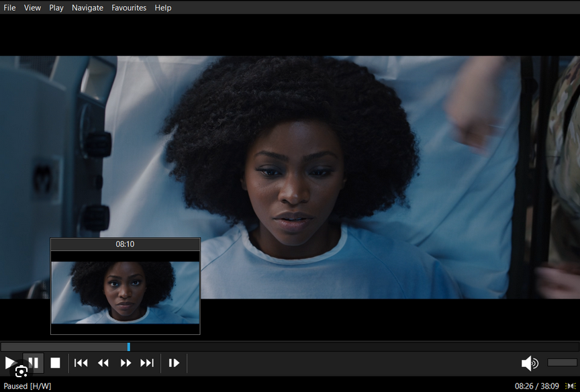Click the camera lens icon near playback controls
580x392 pixels.
tap(21, 371)
